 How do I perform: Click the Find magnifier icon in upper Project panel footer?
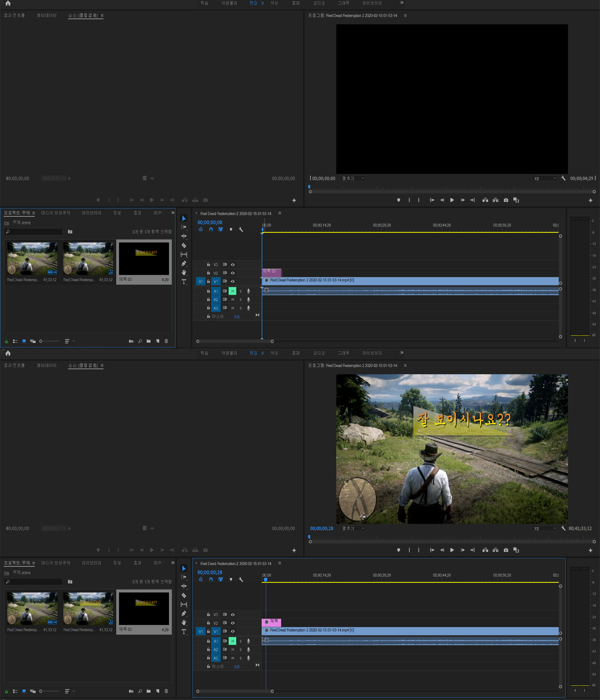click(140, 341)
